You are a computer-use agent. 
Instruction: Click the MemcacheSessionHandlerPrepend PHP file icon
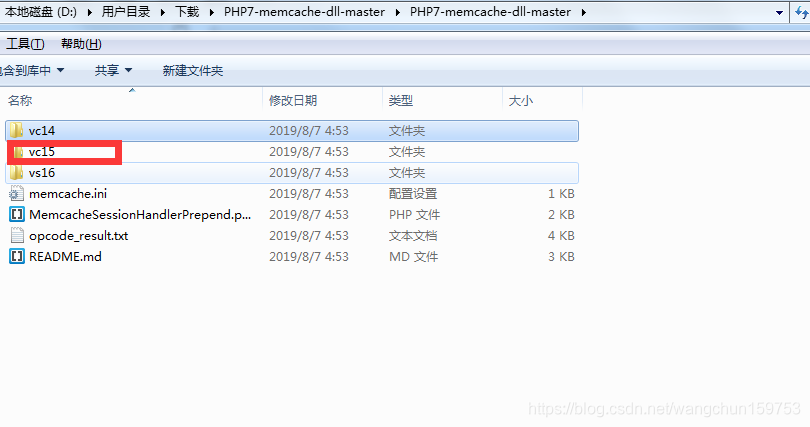[x=17, y=215]
